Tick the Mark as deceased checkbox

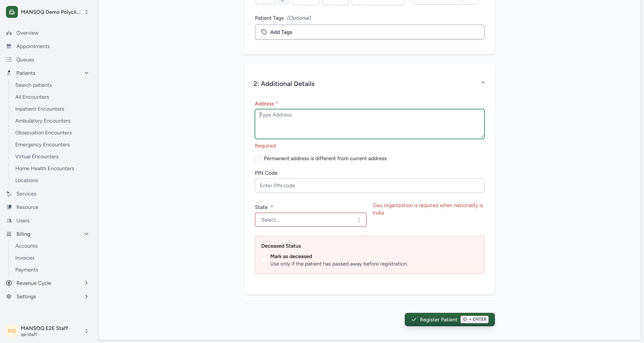coord(264,260)
